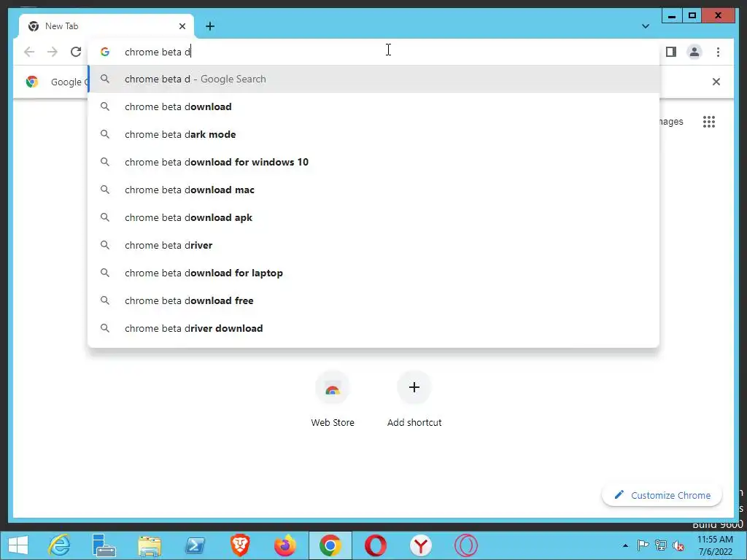Open the Google apps grid
747x560 pixels.
tap(709, 122)
